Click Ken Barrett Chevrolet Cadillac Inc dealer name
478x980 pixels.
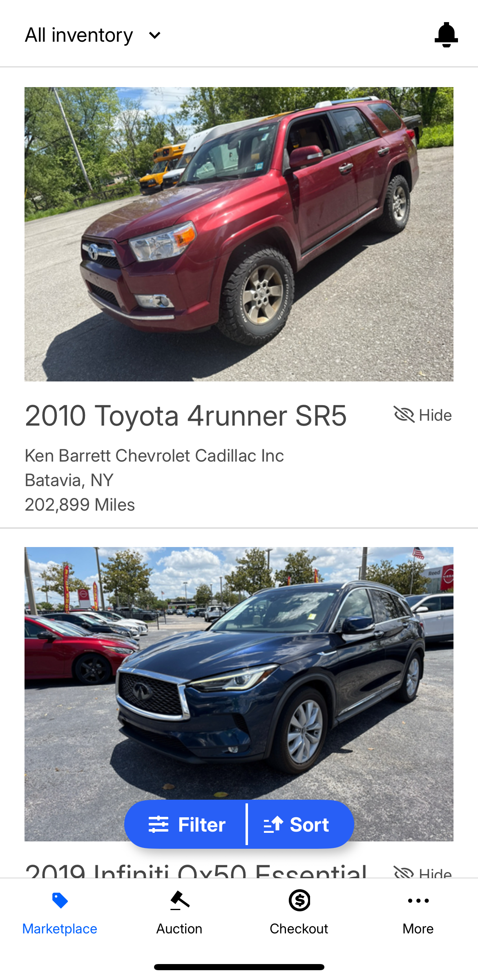[x=154, y=455]
